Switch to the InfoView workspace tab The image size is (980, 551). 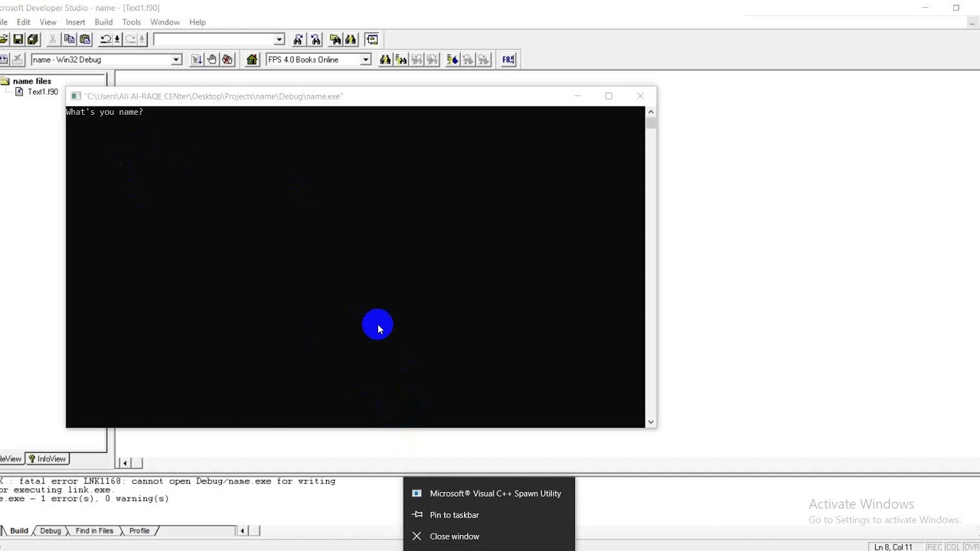tap(47, 459)
